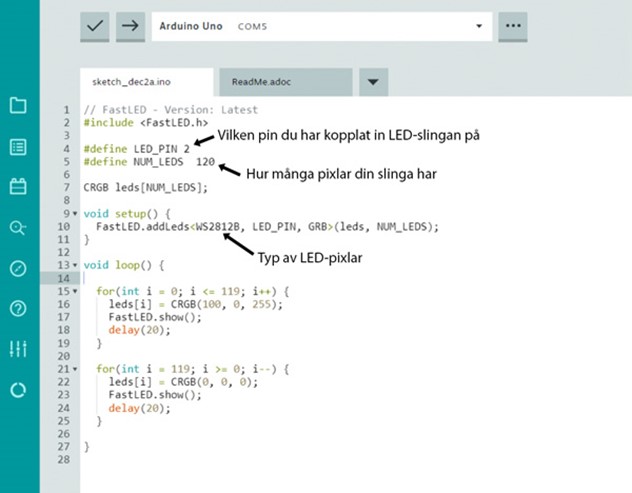Click the '#define LED_PIN 2' code line
This screenshot has width=632, height=493.
[137, 149]
